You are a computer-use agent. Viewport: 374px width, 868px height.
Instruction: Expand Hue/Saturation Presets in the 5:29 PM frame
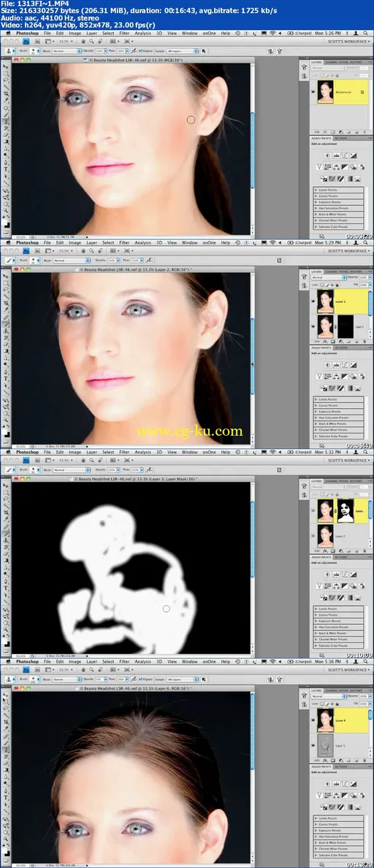click(x=316, y=418)
